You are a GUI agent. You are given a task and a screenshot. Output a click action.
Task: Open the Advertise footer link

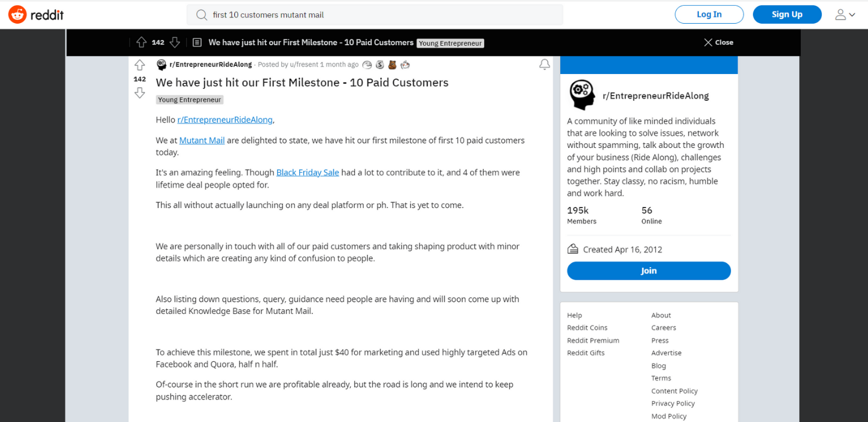pyautogui.click(x=666, y=353)
